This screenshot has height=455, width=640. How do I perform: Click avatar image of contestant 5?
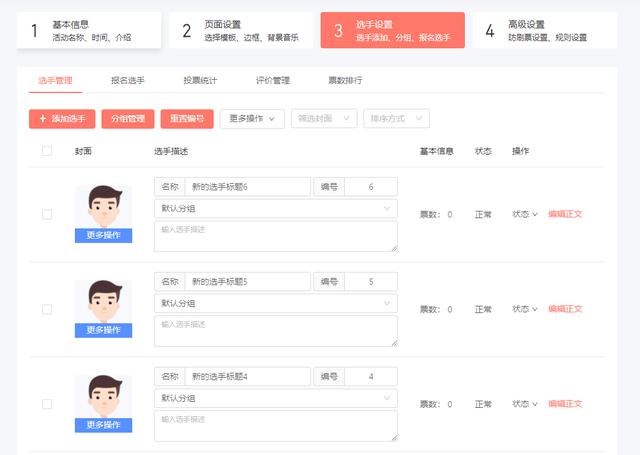click(103, 302)
